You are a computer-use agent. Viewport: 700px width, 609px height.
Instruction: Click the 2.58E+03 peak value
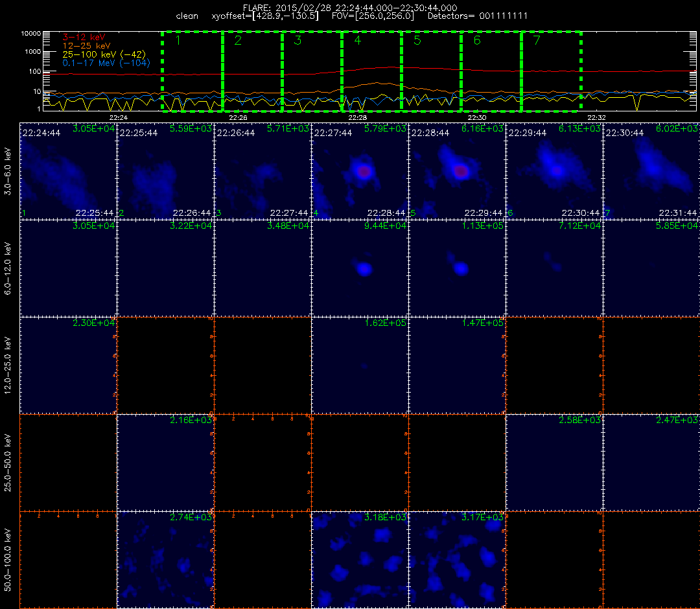(579, 420)
